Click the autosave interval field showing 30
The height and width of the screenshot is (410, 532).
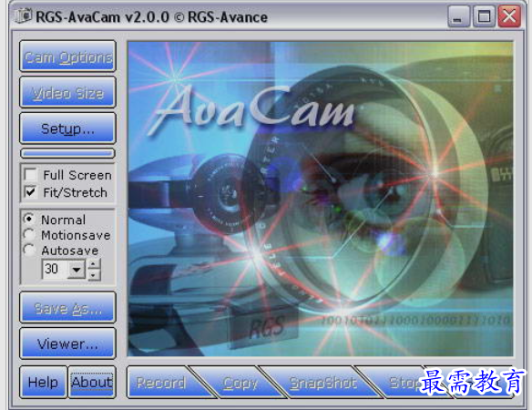[55, 270]
